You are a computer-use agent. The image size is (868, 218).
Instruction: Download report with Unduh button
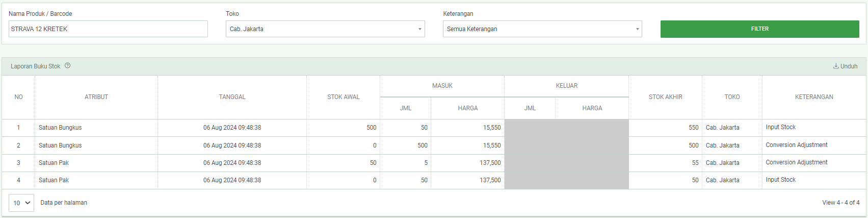pyautogui.click(x=845, y=66)
